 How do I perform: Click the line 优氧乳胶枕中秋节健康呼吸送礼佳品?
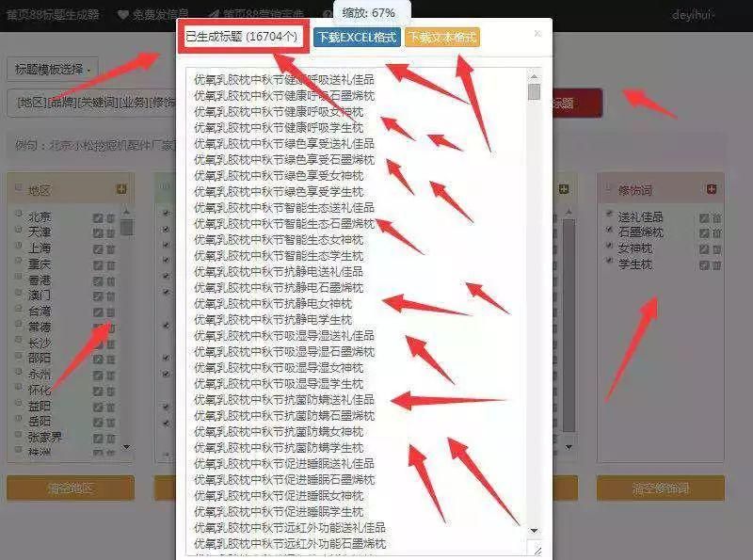tap(284, 80)
